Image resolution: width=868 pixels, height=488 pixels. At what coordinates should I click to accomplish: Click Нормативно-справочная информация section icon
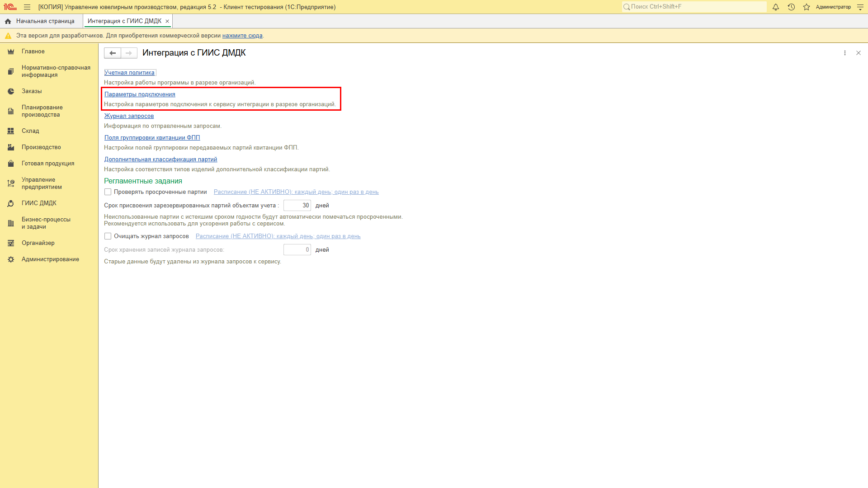click(11, 71)
